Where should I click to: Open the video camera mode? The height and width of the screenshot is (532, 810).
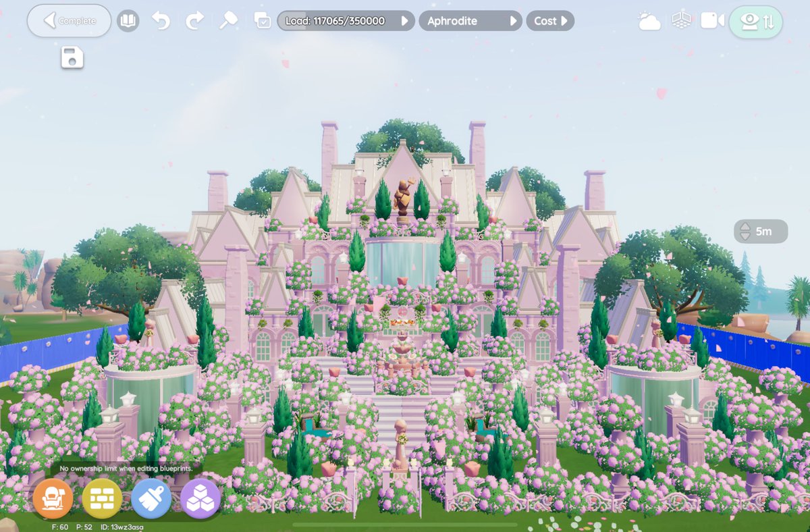pyautogui.click(x=712, y=21)
